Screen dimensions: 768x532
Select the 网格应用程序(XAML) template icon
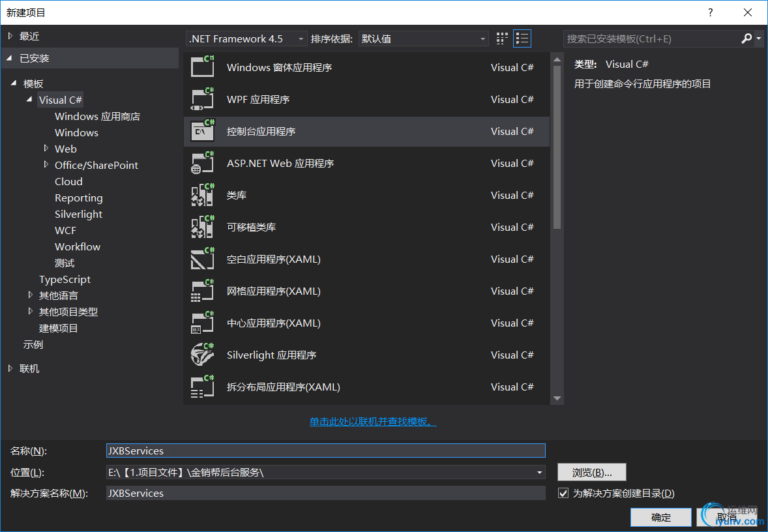coord(202,291)
